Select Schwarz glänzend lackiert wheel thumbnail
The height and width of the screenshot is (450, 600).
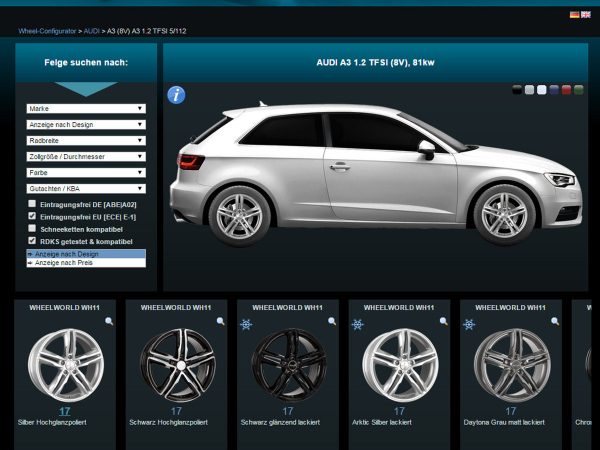point(289,365)
